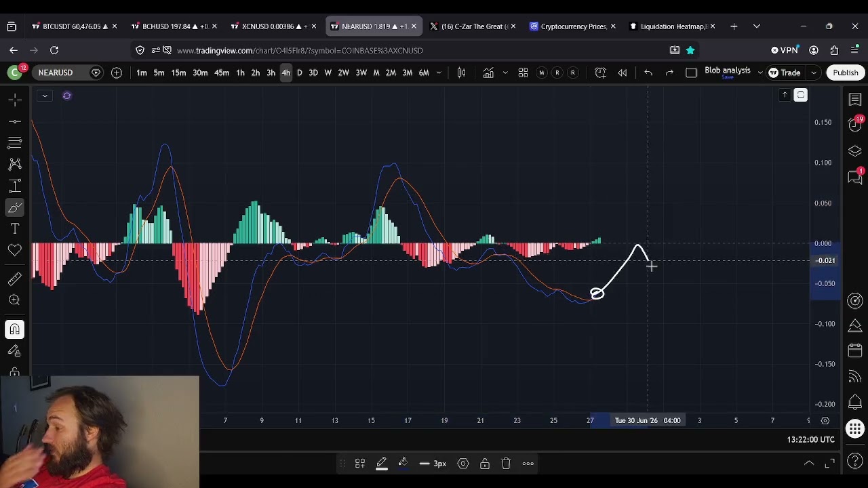Open the layout templates grid
Image resolution: width=868 pixels, height=488 pixels.
point(523,73)
